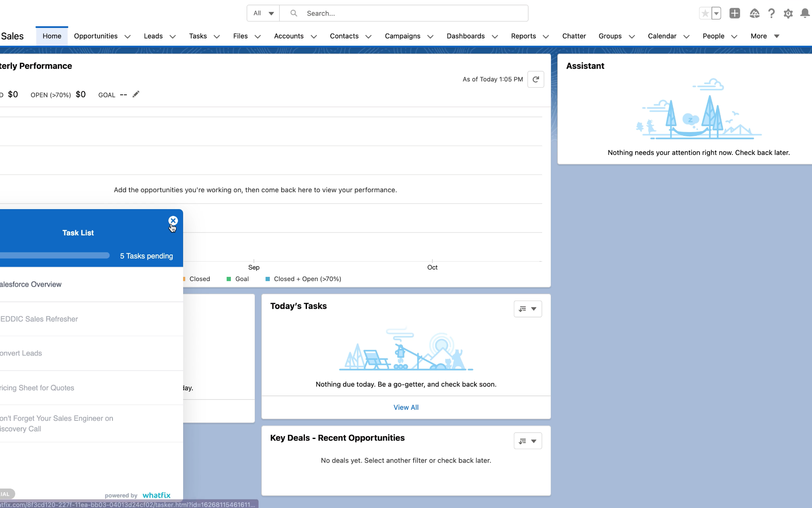812x508 pixels.
Task: Focus the global Search field
Action: point(404,13)
